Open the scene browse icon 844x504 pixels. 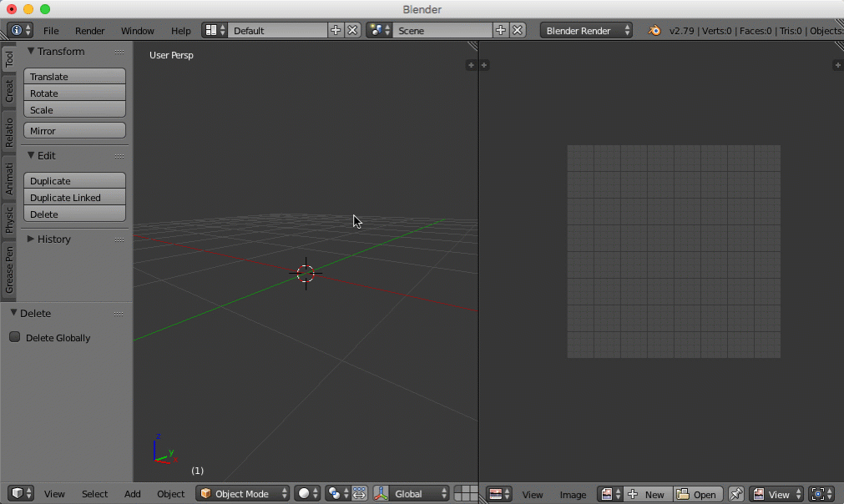pos(379,30)
